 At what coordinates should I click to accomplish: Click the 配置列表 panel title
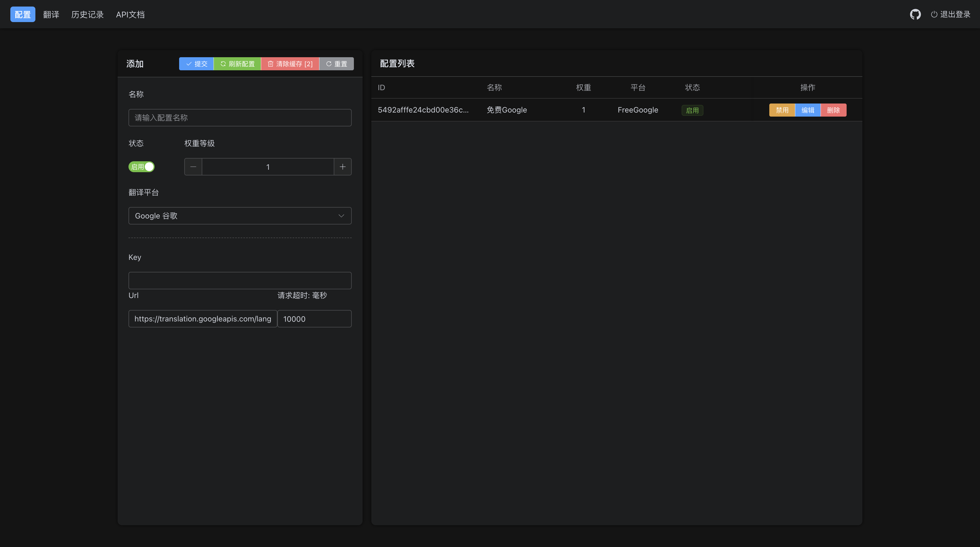(x=397, y=63)
